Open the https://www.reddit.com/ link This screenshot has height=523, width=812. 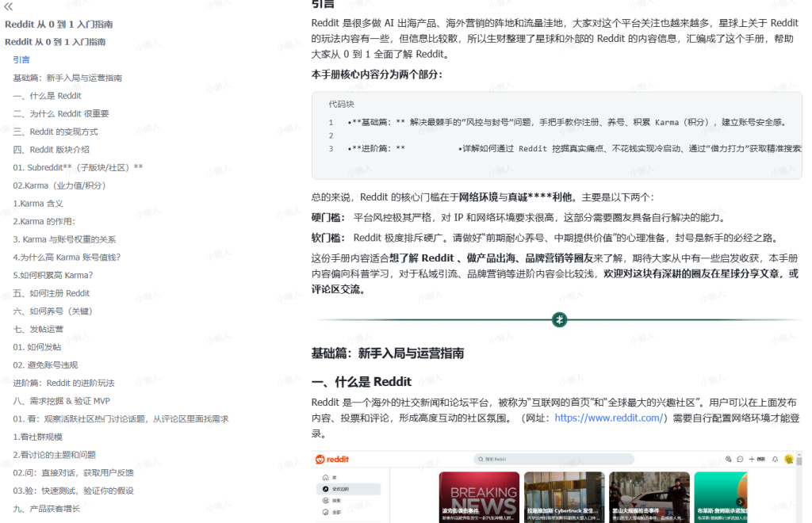point(608,418)
